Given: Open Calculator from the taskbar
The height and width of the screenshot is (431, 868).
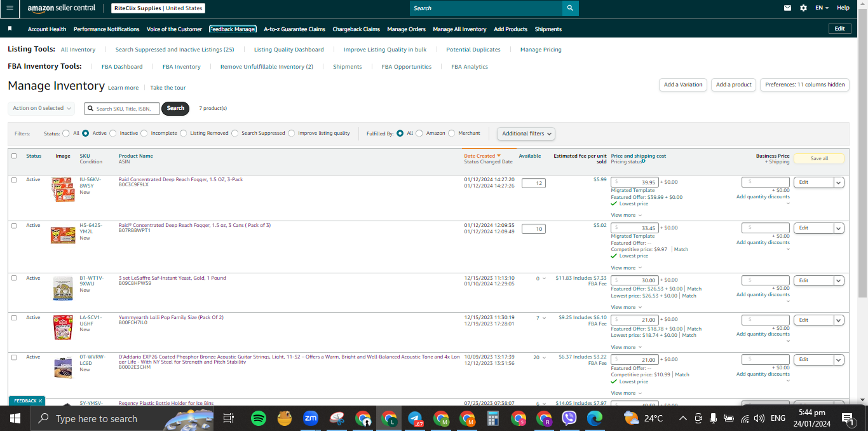Looking at the screenshot, I should [x=492, y=418].
